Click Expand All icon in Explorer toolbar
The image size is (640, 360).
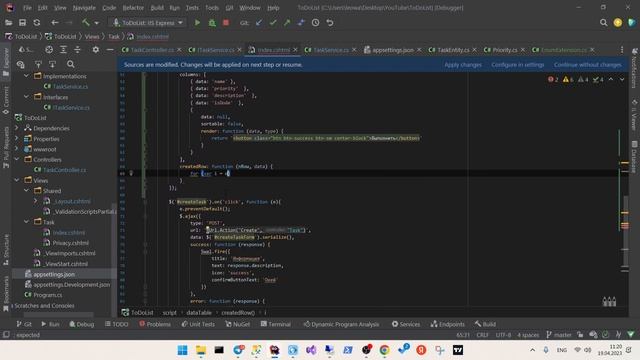click(63, 50)
